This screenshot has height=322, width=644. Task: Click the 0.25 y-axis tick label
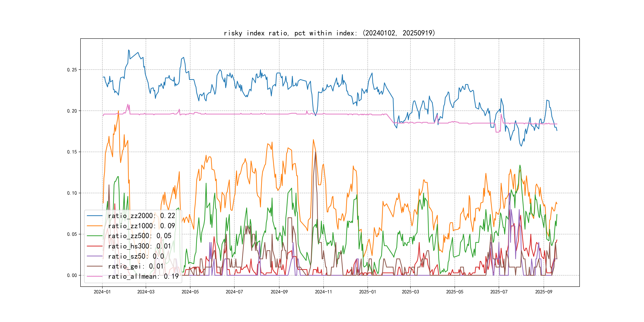pyautogui.click(x=72, y=70)
